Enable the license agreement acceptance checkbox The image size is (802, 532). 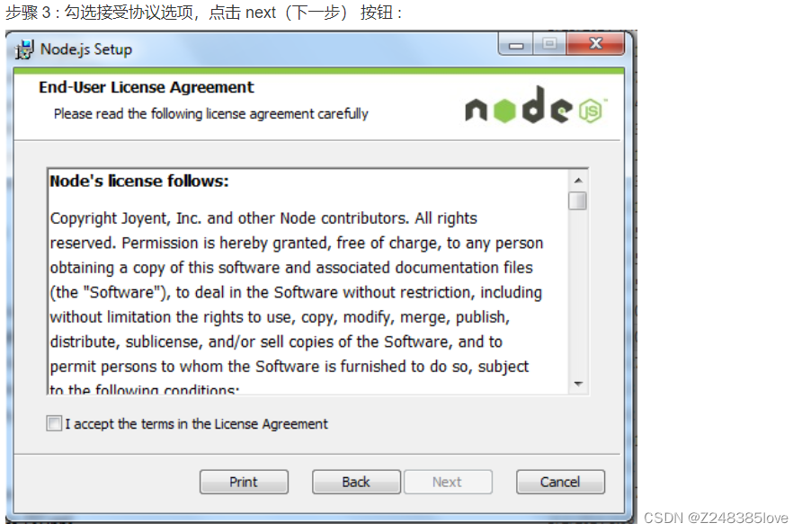click(52, 422)
